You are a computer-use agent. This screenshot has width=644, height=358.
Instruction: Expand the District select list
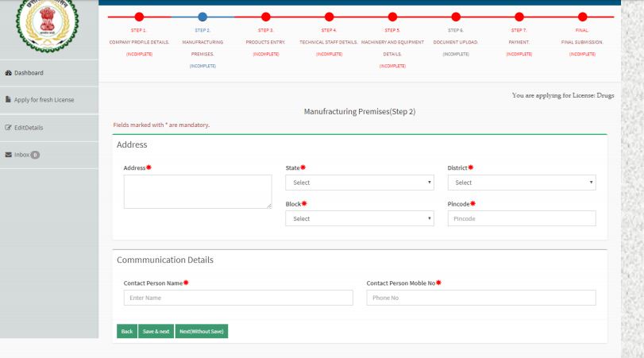click(x=522, y=183)
